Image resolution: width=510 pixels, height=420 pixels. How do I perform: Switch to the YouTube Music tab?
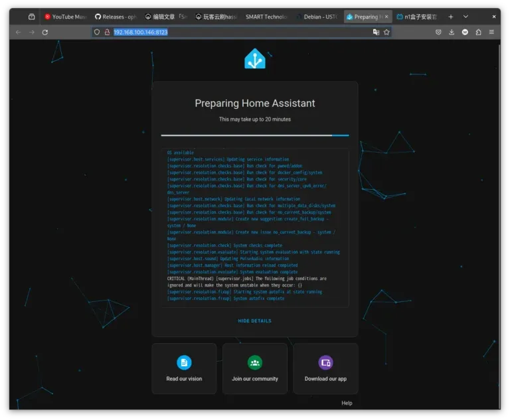(x=66, y=17)
